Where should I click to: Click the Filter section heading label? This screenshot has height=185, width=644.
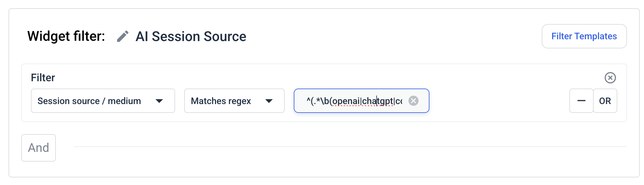(x=42, y=78)
